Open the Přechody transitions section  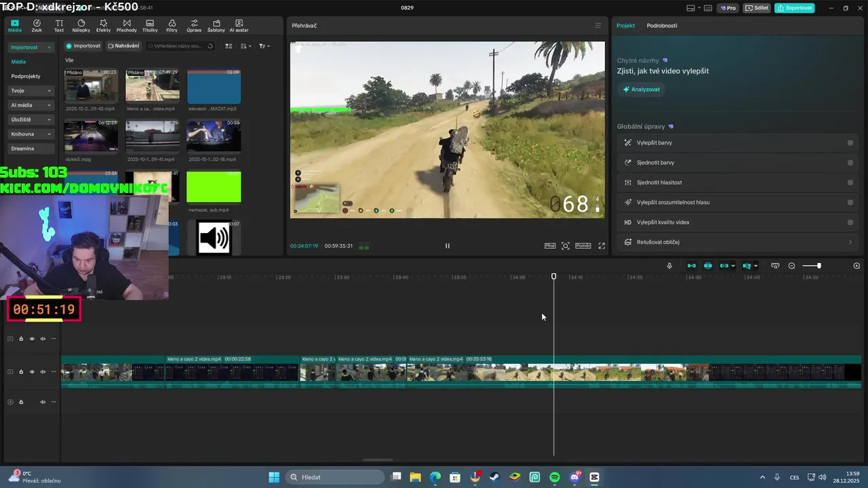tap(126, 26)
